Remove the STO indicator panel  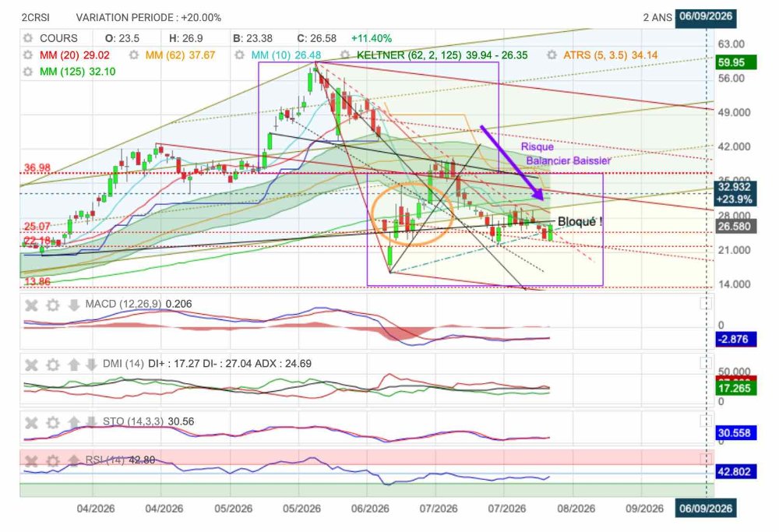[31, 423]
